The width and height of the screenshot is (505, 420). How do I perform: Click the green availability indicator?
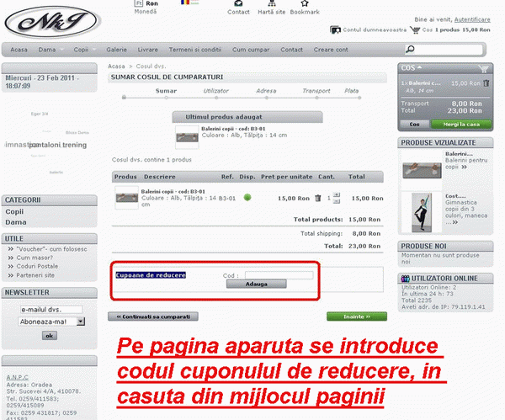click(247, 198)
